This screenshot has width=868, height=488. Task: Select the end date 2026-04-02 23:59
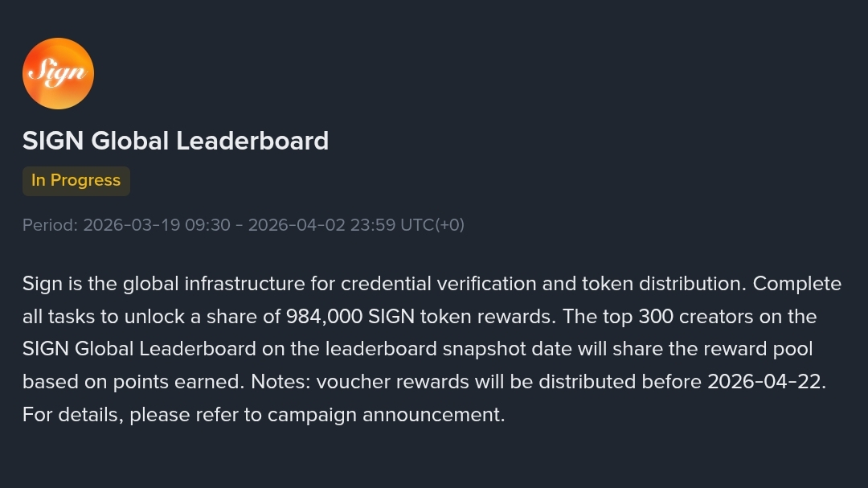click(x=321, y=225)
